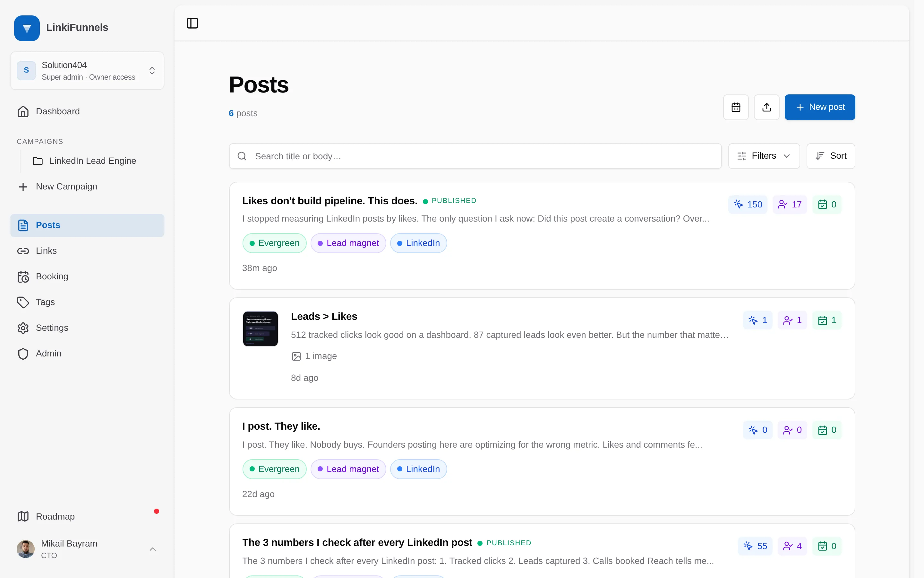Open the Links page
Viewport: 924px width, 578px height.
[88, 251]
